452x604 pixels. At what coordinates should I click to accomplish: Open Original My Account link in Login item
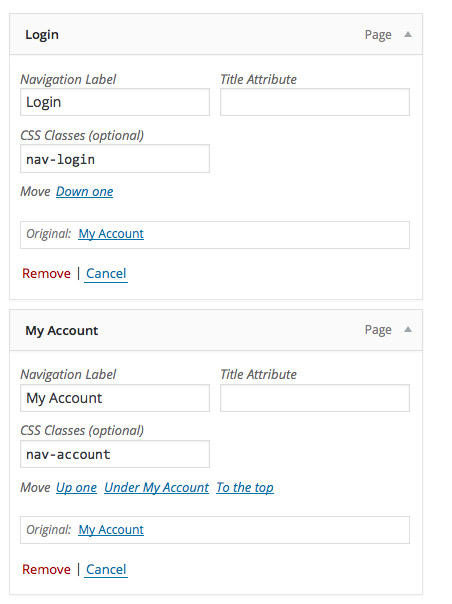coord(111,234)
